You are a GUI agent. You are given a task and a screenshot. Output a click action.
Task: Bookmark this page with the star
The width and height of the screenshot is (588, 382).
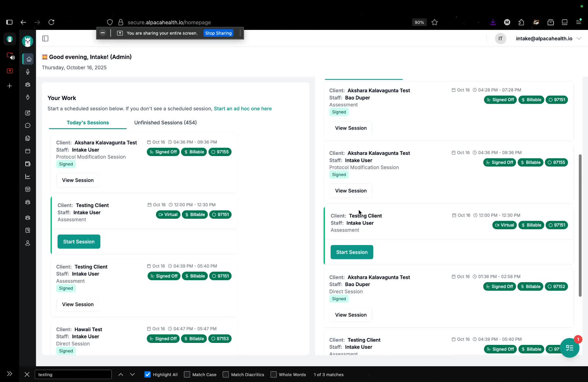(435, 22)
